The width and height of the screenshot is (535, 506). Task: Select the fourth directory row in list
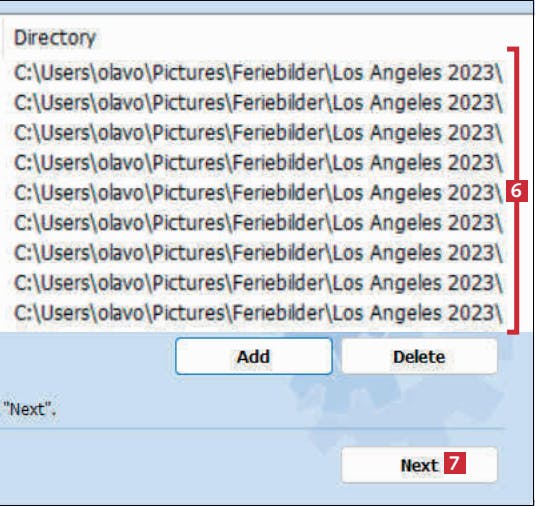point(258,163)
